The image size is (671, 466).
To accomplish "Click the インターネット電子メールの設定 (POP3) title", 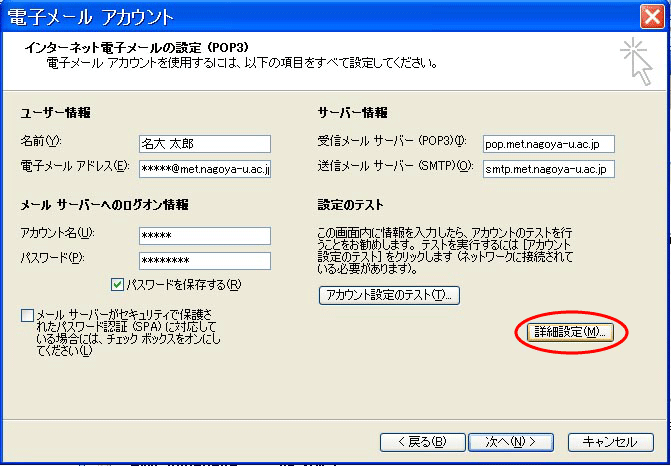I will coord(137,47).
